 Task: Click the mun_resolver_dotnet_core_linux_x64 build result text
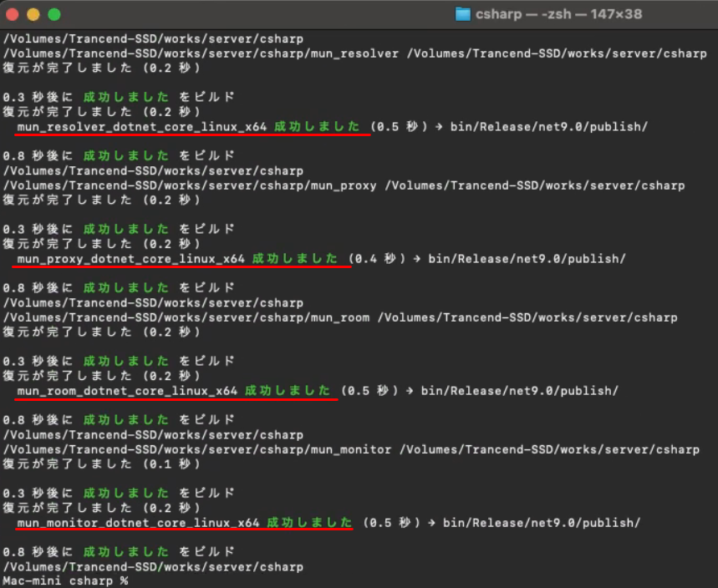pyautogui.click(x=142, y=126)
